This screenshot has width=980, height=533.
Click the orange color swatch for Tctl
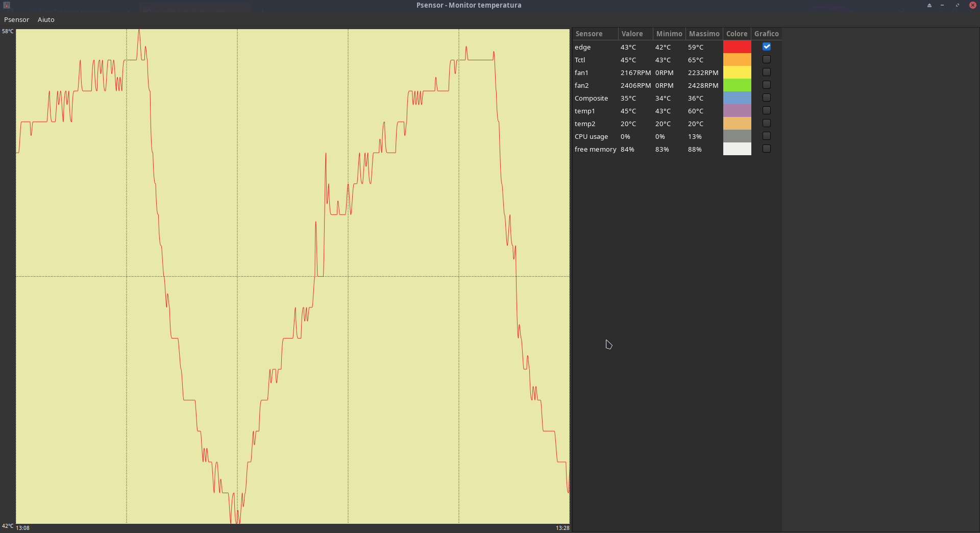[737, 59]
